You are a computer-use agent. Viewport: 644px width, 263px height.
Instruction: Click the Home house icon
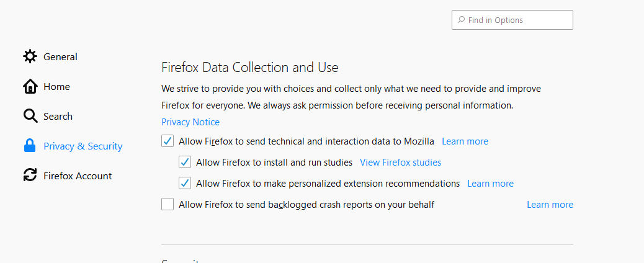(30, 86)
